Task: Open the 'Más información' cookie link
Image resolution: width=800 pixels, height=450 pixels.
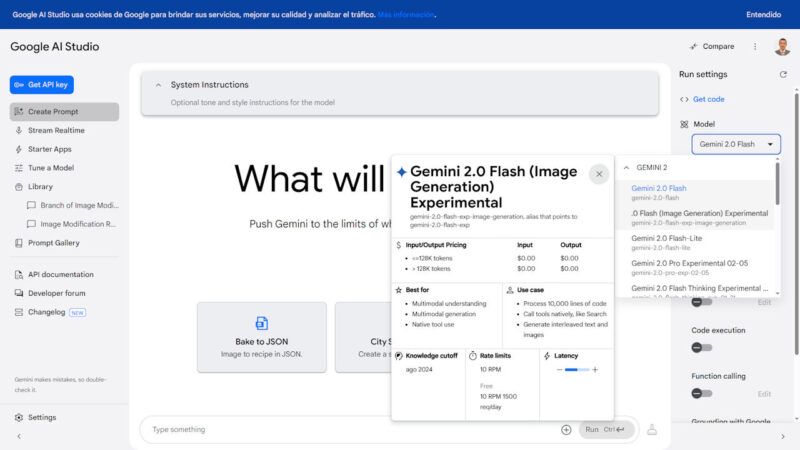Action: pyautogui.click(x=406, y=15)
